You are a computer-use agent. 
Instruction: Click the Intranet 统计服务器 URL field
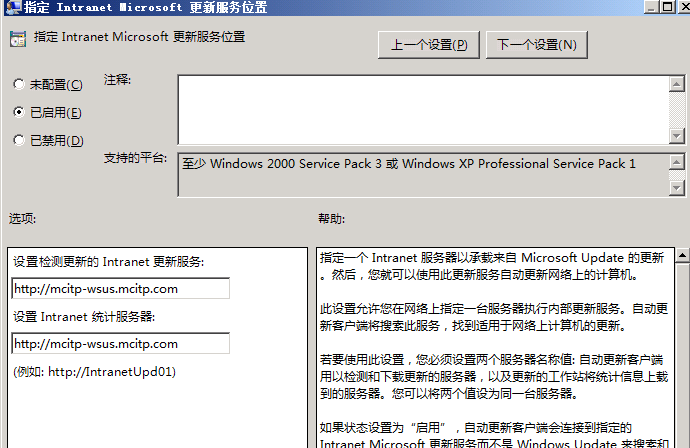coord(121,343)
